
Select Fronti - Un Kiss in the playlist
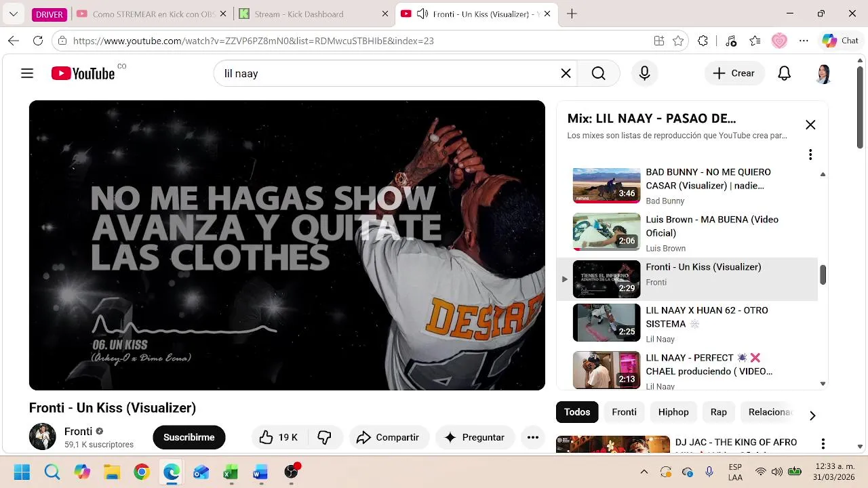687,279
